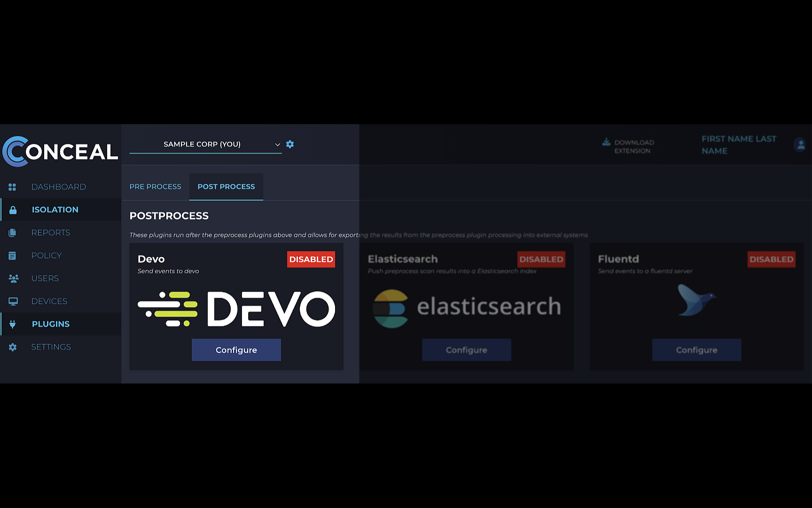Viewport: 812px width, 508px height.
Task: Open Isolation section in sidebar
Action: click(x=55, y=210)
